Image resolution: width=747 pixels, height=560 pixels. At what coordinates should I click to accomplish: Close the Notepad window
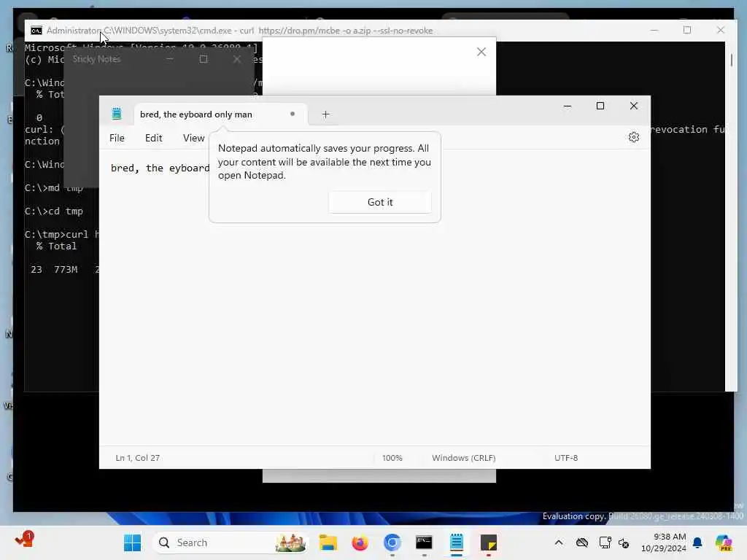[x=634, y=106]
